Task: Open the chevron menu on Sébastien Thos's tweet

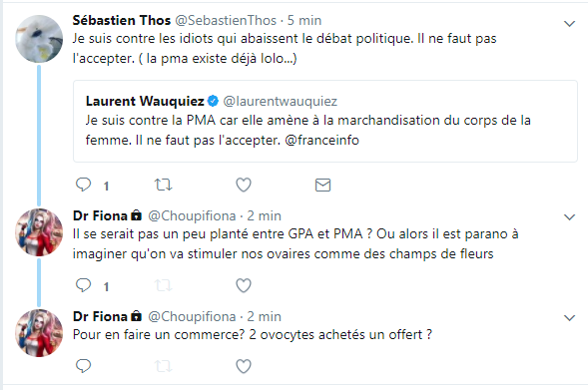Action: click(570, 24)
